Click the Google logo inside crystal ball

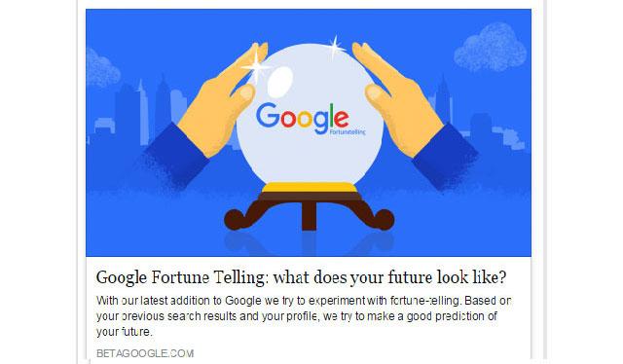click(x=303, y=118)
